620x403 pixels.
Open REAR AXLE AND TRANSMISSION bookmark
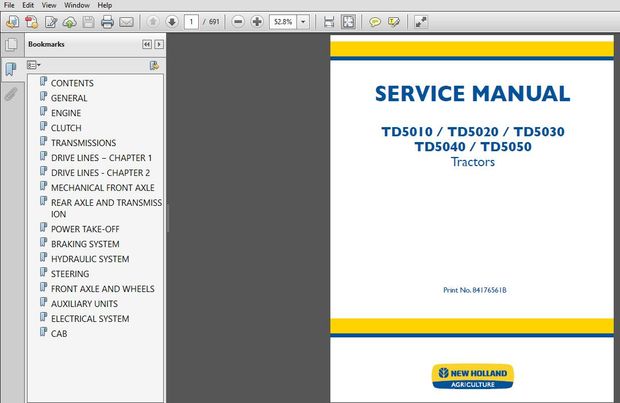click(106, 208)
